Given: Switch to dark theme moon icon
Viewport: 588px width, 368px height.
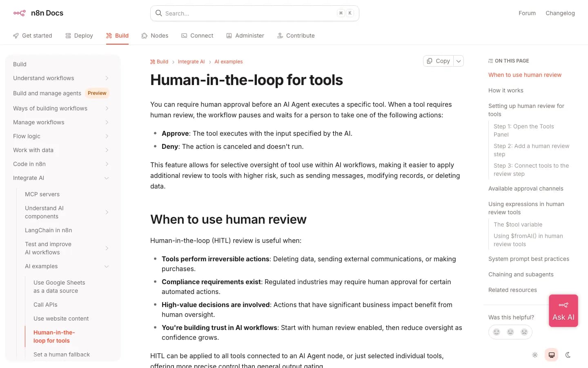Looking at the screenshot, I should pyautogui.click(x=568, y=355).
